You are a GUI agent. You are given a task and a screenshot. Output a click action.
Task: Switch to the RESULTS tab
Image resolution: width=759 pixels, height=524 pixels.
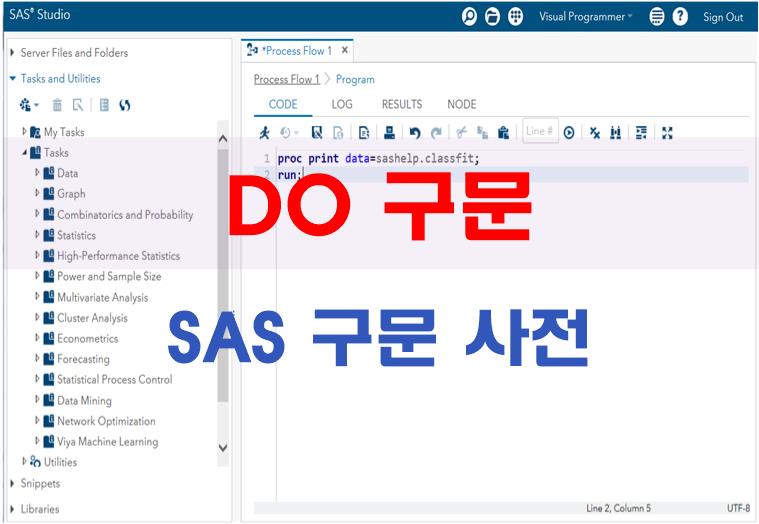click(402, 104)
